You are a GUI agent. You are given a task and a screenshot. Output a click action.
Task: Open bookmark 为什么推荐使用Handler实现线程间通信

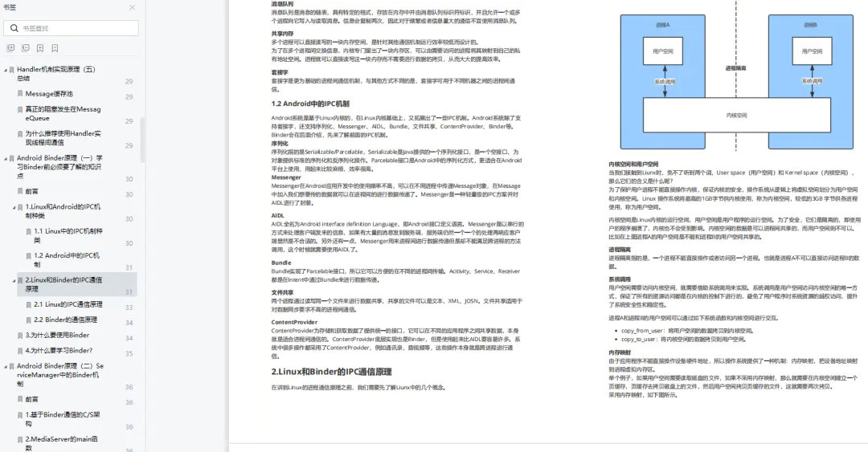click(x=63, y=138)
